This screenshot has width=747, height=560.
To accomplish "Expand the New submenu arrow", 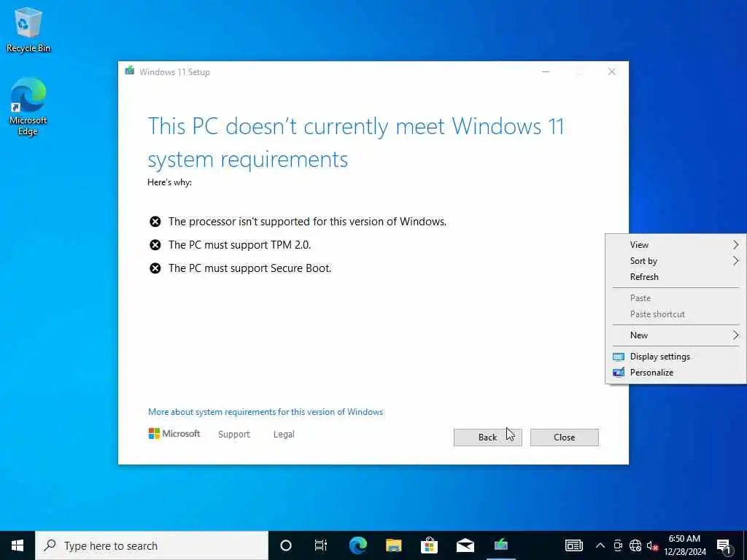I will [735, 335].
